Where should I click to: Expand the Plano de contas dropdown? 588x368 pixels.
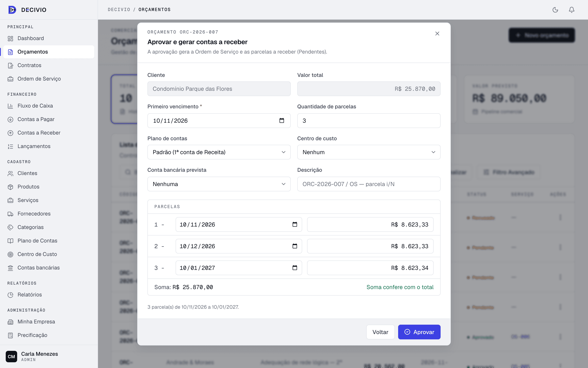(x=219, y=152)
